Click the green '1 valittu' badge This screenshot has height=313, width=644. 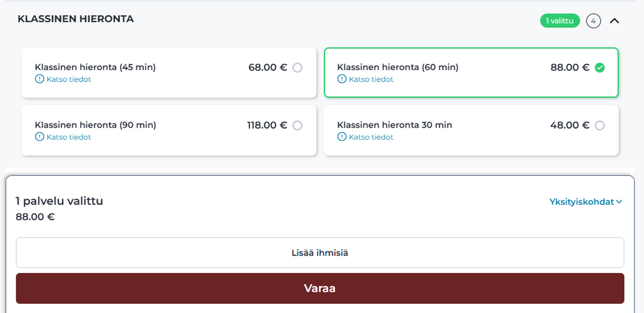[560, 21]
